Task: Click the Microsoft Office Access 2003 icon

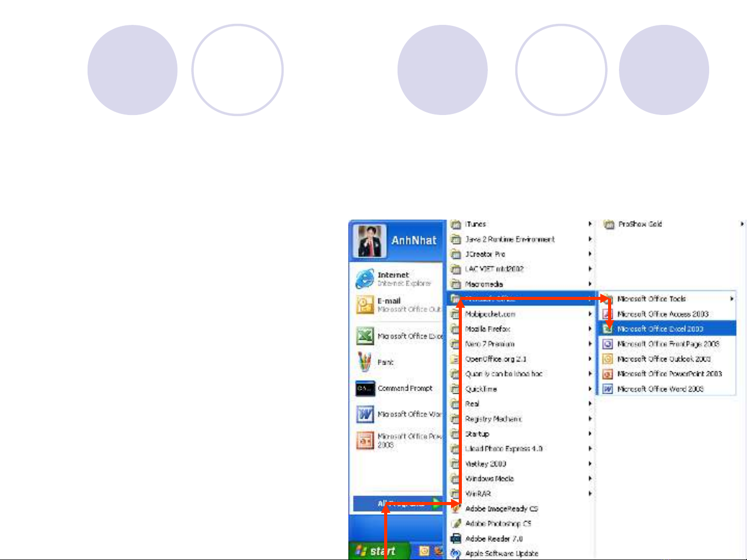Action: click(608, 314)
